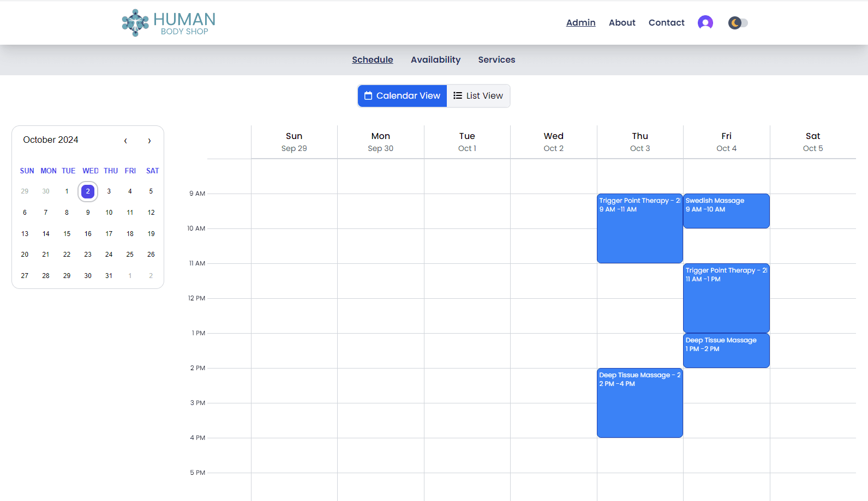Click the Human Body Shop logo
Screen dimensions: 868x501
pos(168,23)
